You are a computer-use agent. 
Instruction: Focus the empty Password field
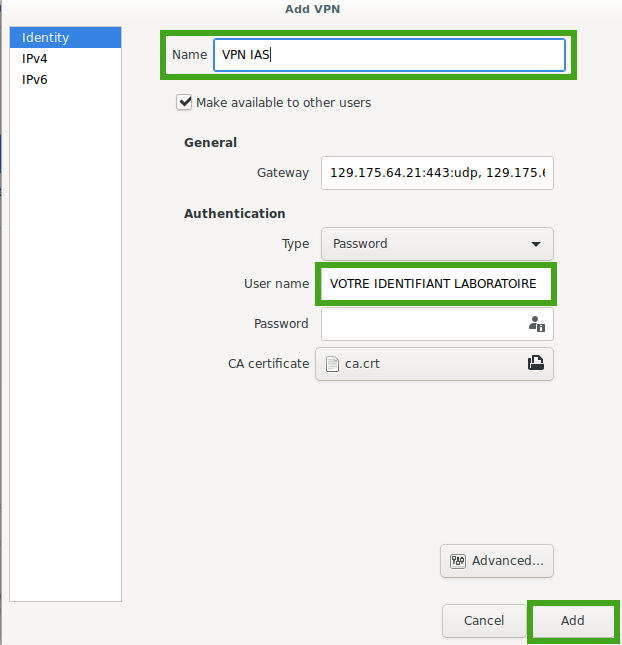tap(420, 324)
